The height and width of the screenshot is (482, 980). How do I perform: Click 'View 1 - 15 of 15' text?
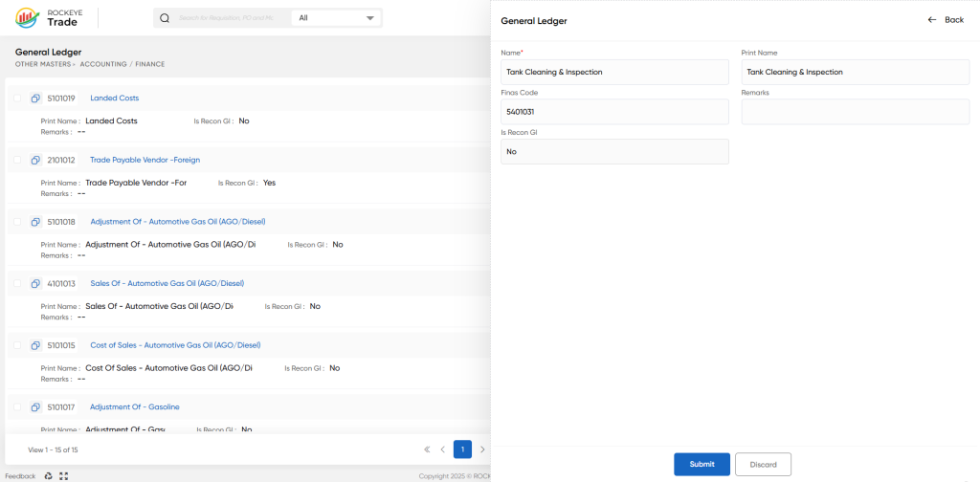tap(54, 449)
